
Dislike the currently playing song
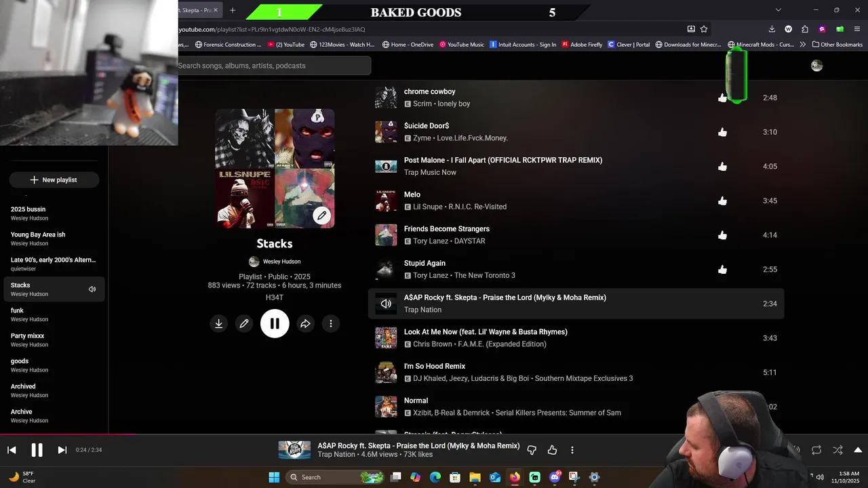[532, 450]
